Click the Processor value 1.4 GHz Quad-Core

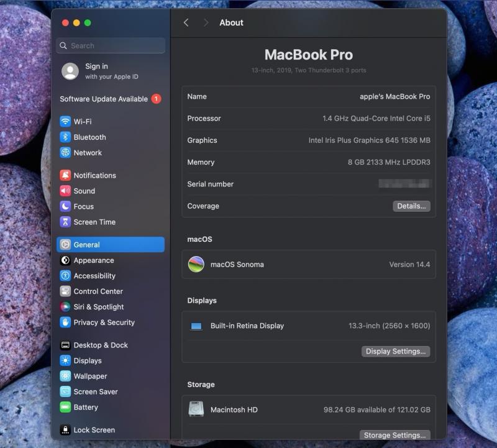[x=376, y=118]
